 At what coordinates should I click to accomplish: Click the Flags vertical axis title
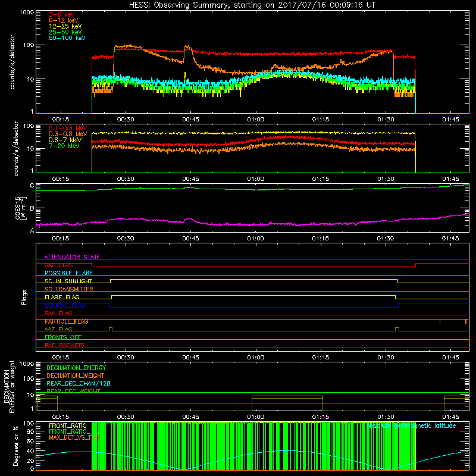[24, 297]
